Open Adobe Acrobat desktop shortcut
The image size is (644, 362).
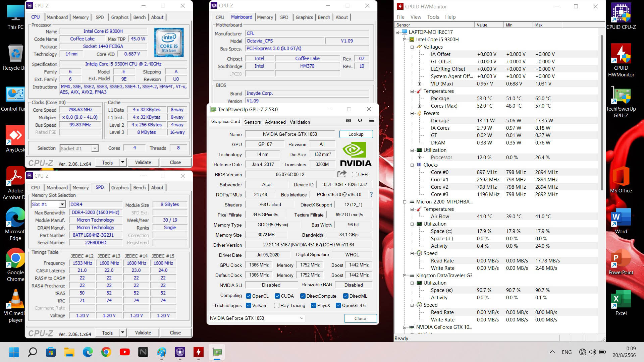(x=15, y=183)
